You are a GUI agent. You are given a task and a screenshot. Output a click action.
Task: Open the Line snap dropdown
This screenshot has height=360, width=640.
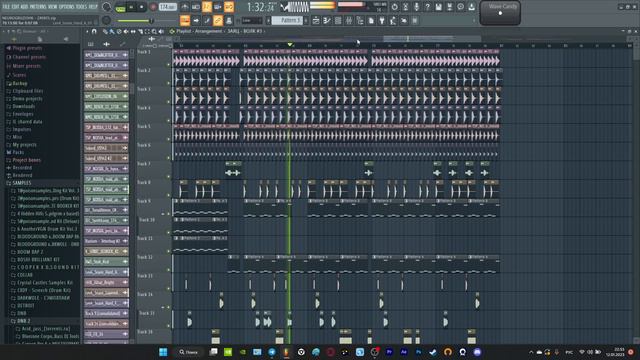pos(251,20)
